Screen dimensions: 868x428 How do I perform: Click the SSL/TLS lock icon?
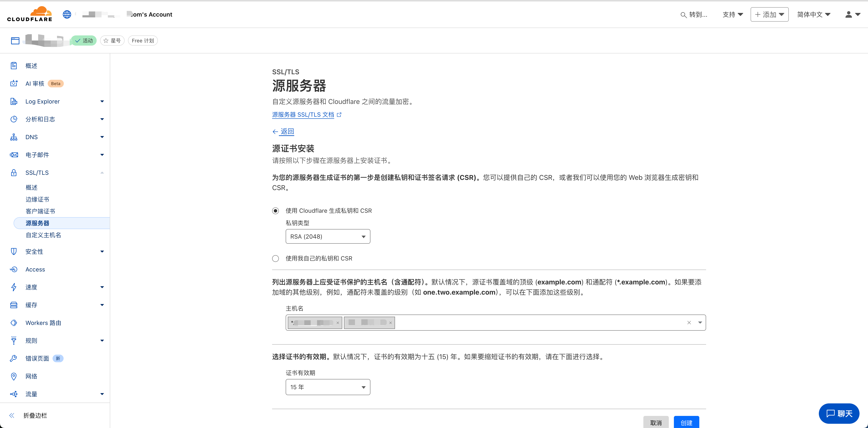point(14,172)
